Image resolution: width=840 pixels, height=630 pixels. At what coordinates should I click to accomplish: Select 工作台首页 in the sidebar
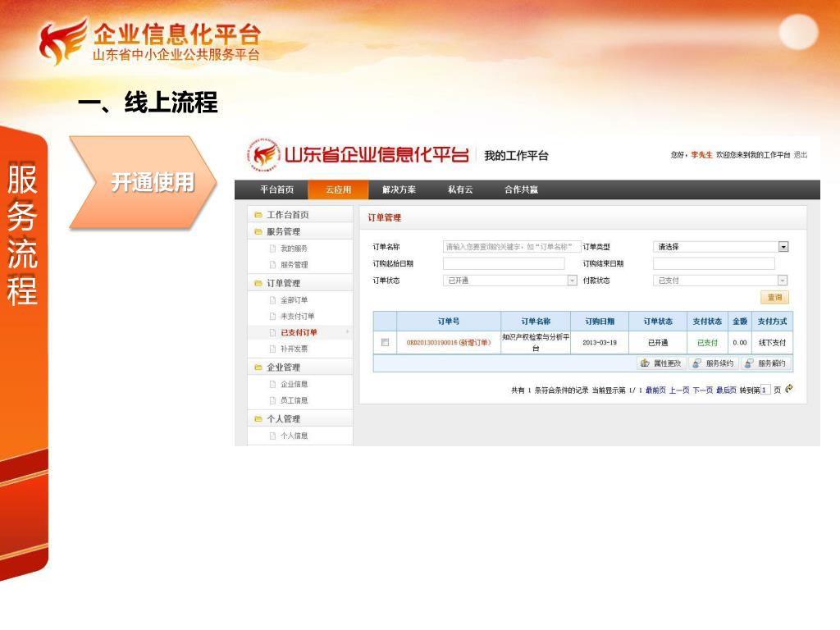point(288,215)
